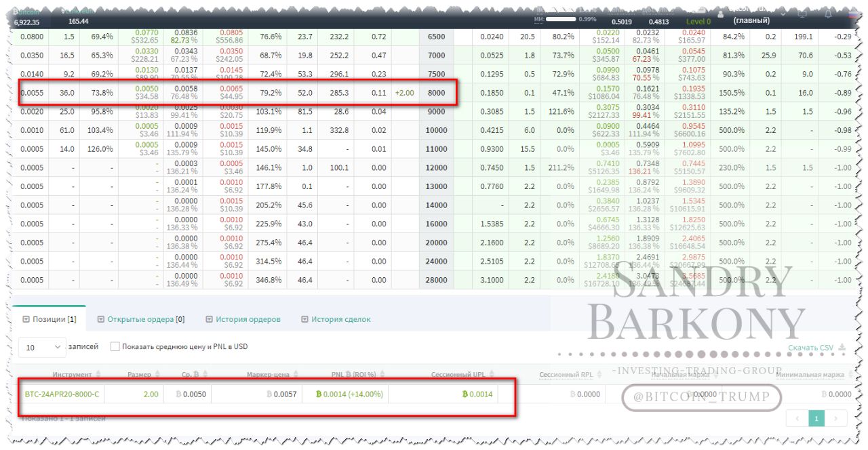868x450 pixels.
Task: Go to the previous positions page
Action: point(797,419)
